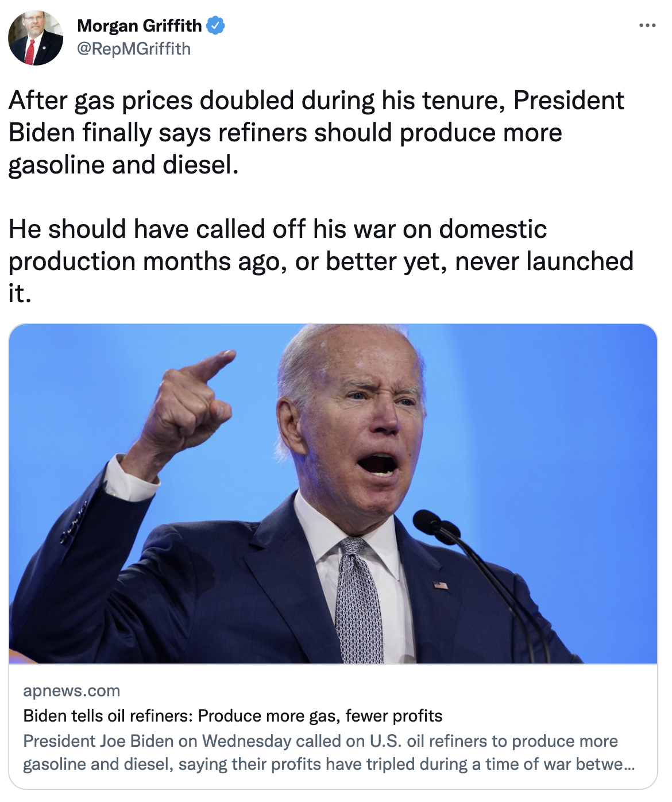Image resolution: width=672 pixels, height=802 pixels.
Task: Open Morgan Griffith's profile avatar
Action: pyautogui.click(x=36, y=38)
